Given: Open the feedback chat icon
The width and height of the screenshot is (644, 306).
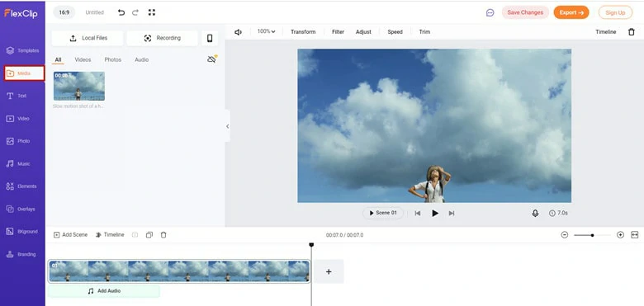Looking at the screenshot, I should [x=490, y=12].
